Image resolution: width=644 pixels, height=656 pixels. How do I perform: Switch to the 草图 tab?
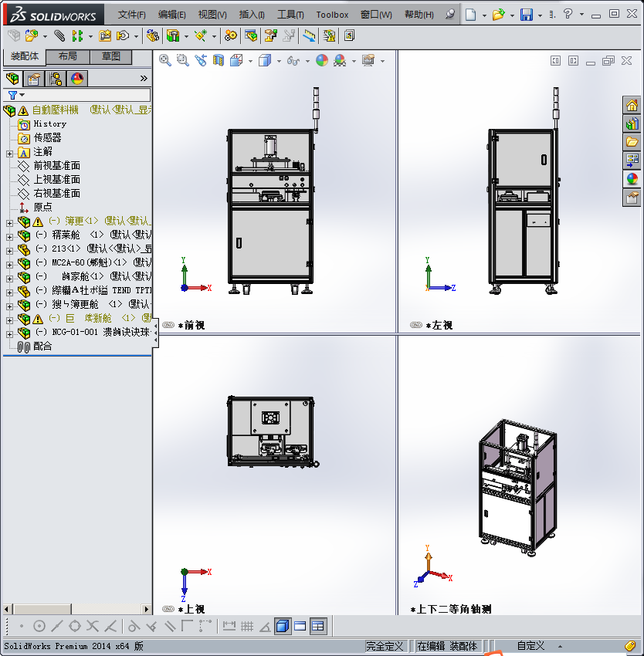click(111, 56)
